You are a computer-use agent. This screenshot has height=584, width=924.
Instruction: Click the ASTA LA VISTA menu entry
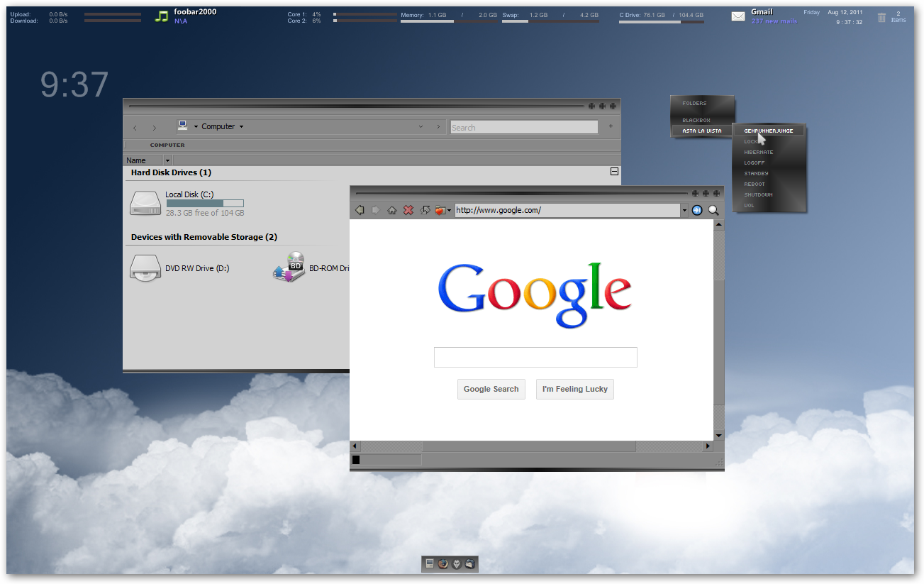click(702, 131)
